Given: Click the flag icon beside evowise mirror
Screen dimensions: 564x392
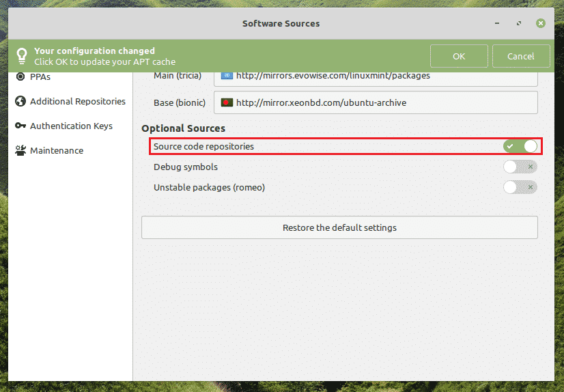Looking at the screenshot, I should click(227, 76).
